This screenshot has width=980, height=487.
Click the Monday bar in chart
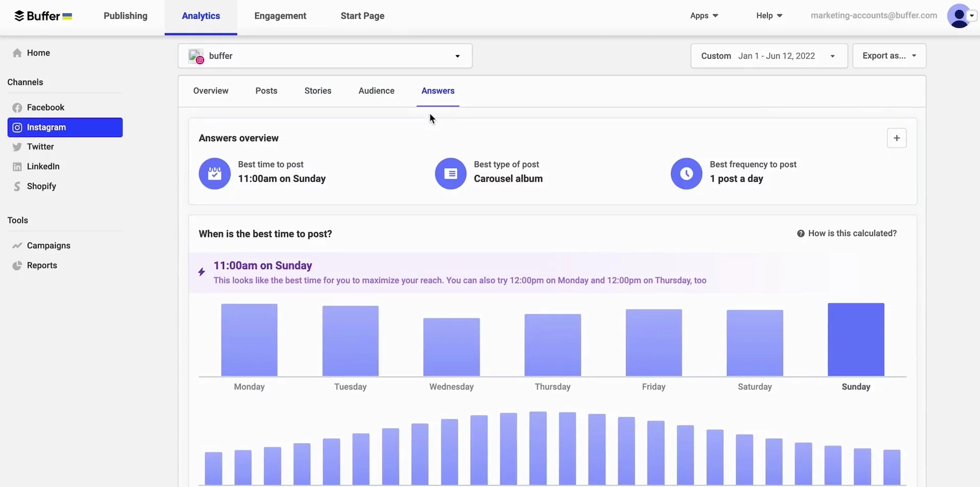pyautogui.click(x=249, y=340)
